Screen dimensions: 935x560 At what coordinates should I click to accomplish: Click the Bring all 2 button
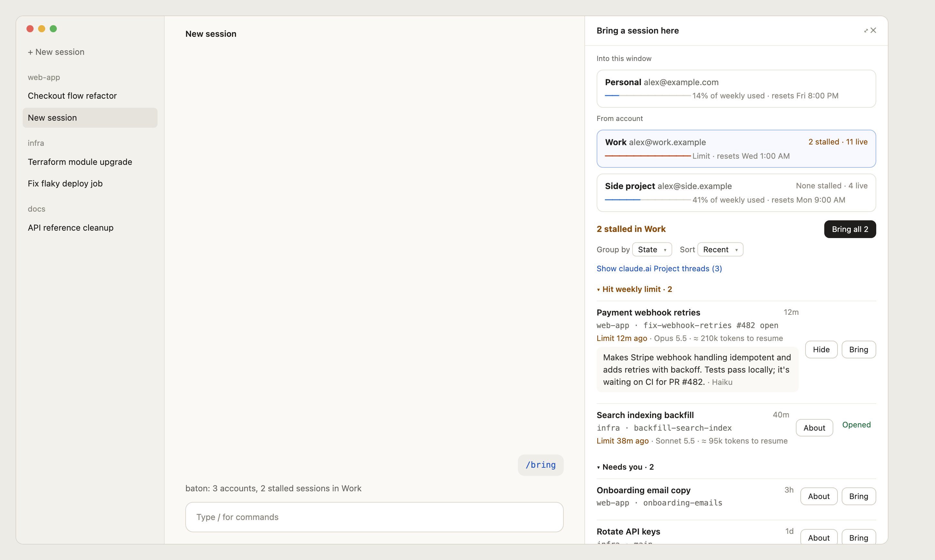(x=850, y=229)
